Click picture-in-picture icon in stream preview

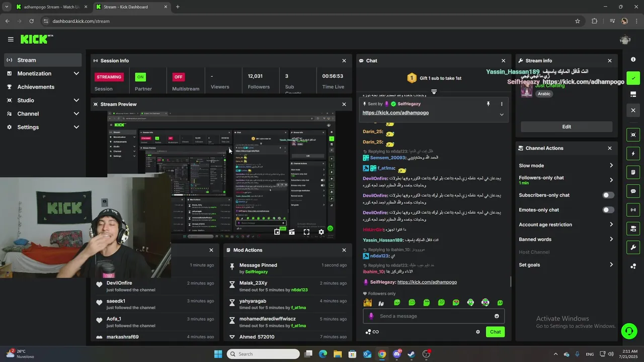click(277, 232)
